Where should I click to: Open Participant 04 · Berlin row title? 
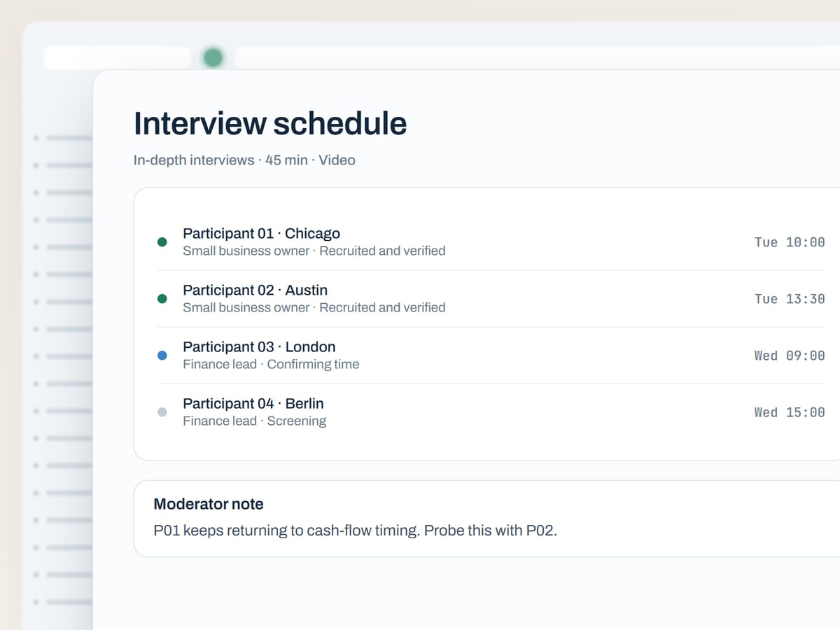coord(253,404)
